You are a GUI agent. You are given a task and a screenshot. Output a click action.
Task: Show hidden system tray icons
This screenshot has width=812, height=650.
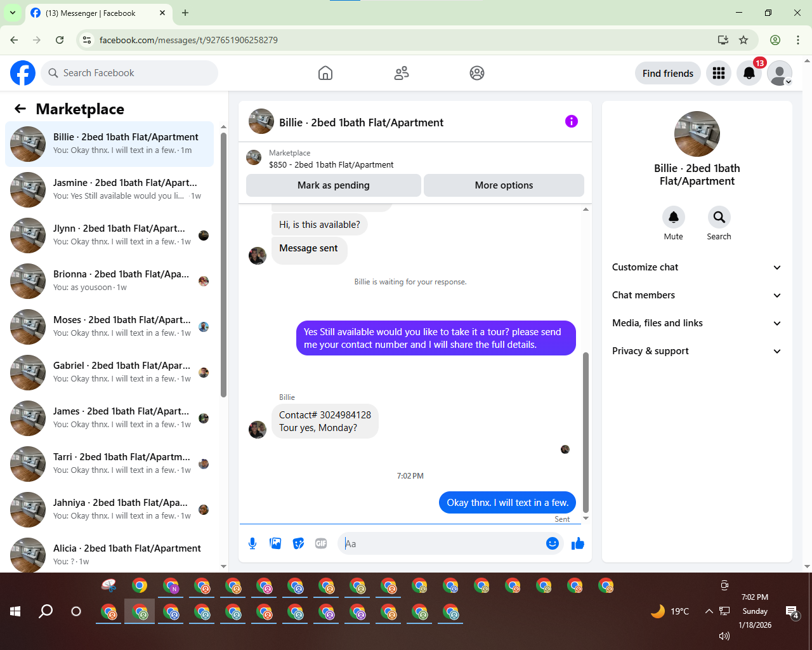[x=709, y=611]
